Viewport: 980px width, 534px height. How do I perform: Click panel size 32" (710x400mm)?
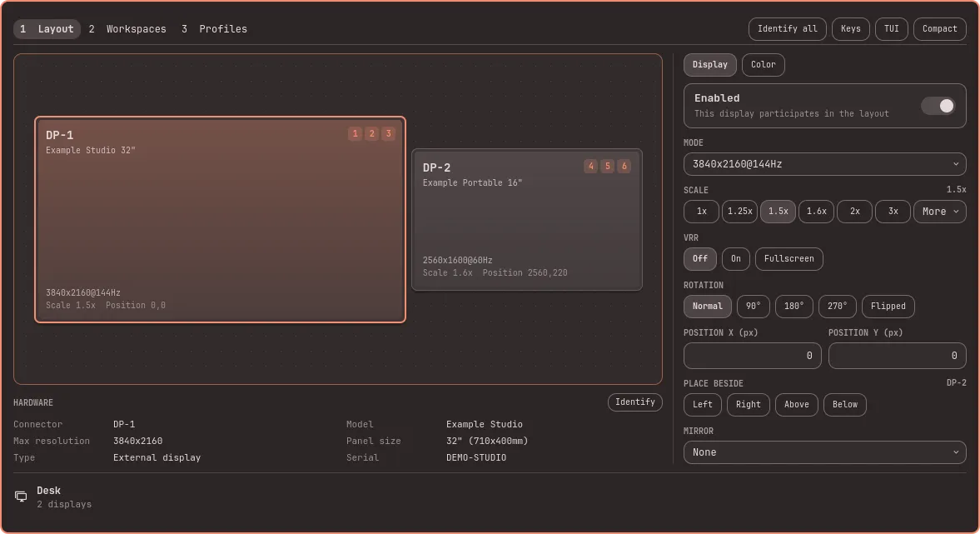point(487,441)
